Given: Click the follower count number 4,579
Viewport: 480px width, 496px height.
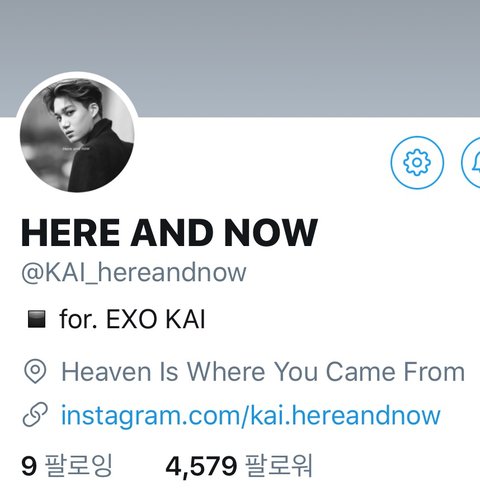Looking at the screenshot, I should pyautogui.click(x=201, y=466).
